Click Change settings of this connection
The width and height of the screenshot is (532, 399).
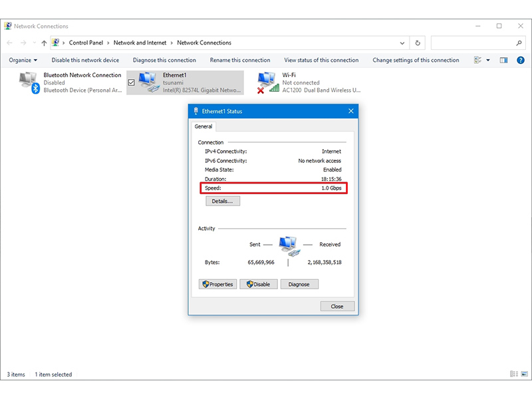(x=416, y=60)
